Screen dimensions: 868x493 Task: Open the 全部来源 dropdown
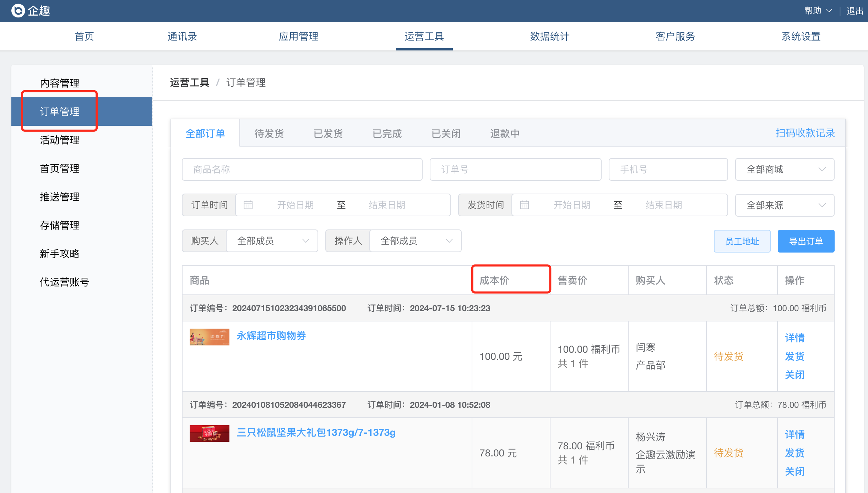click(785, 205)
